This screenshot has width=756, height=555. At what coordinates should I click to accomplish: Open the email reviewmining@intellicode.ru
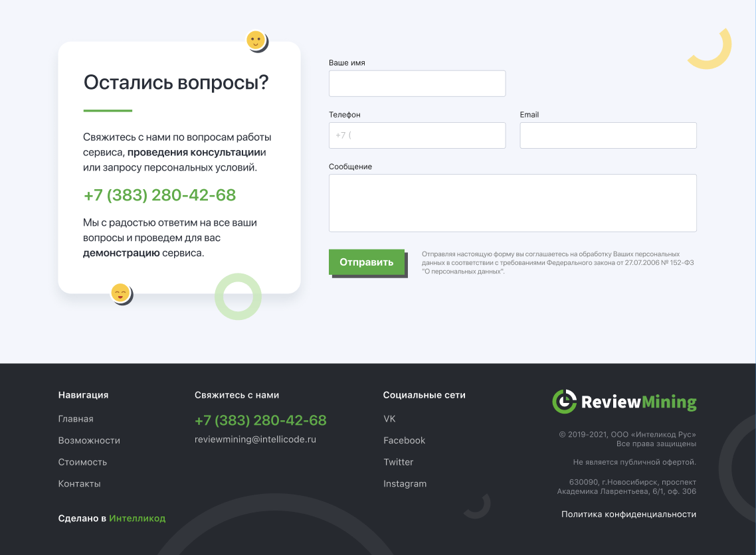[x=256, y=439]
